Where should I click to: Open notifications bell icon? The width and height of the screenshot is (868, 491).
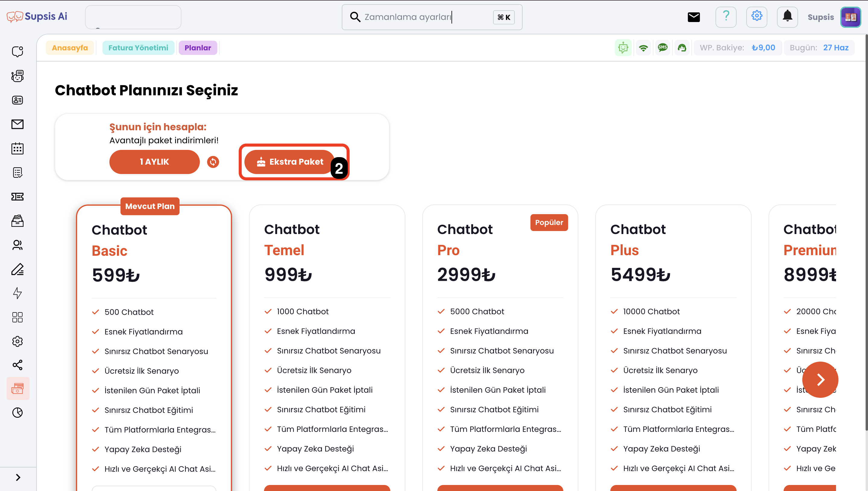coord(787,17)
